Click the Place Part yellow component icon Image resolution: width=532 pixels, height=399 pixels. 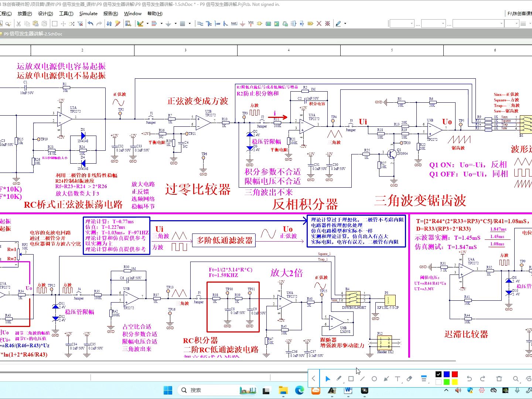tap(259, 24)
